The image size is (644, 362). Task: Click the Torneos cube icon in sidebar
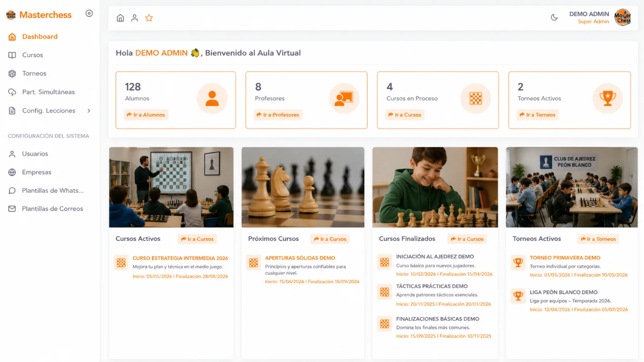point(12,74)
